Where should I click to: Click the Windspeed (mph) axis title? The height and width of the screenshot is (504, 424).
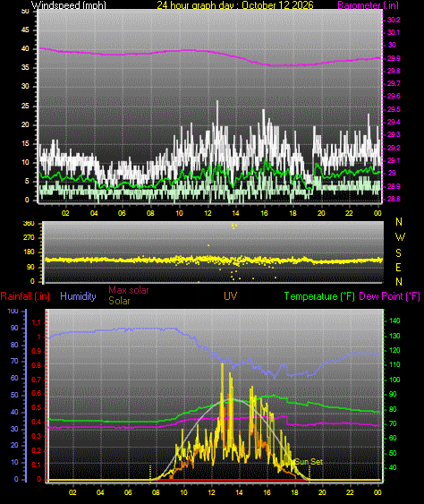(68, 5)
